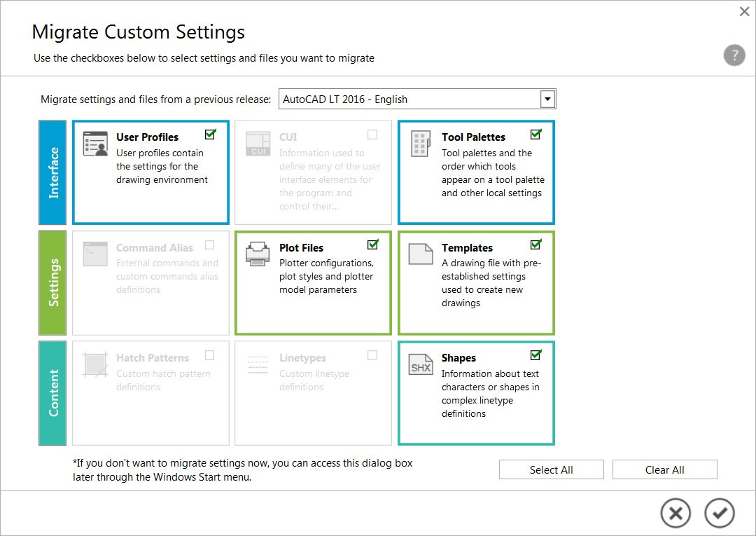Click the User Profiles card icon
Screen dimensions: 756x536
pyautogui.click(x=95, y=144)
